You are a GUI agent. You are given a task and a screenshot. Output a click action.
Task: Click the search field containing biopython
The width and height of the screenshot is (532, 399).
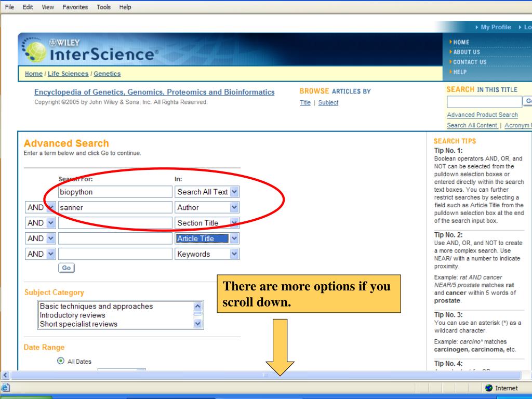[115, 192]
